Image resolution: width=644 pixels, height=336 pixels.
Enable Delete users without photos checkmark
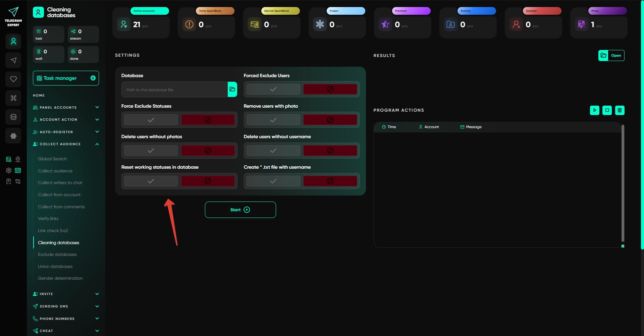[x=151, y=151]
